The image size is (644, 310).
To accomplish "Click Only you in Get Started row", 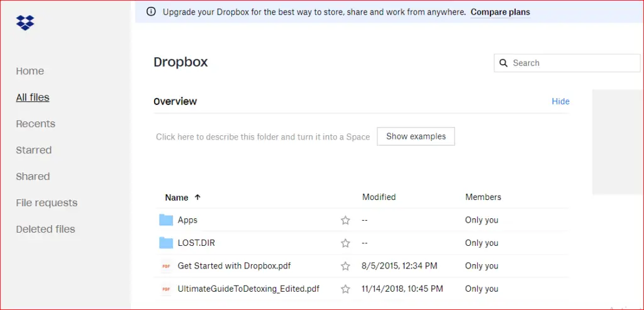I will coord(481,266).
